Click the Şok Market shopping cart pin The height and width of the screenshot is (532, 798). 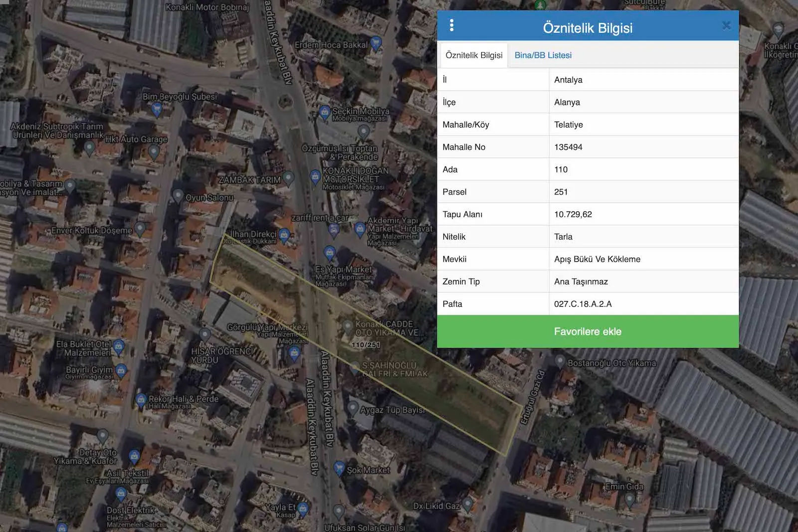pos(339,468)
